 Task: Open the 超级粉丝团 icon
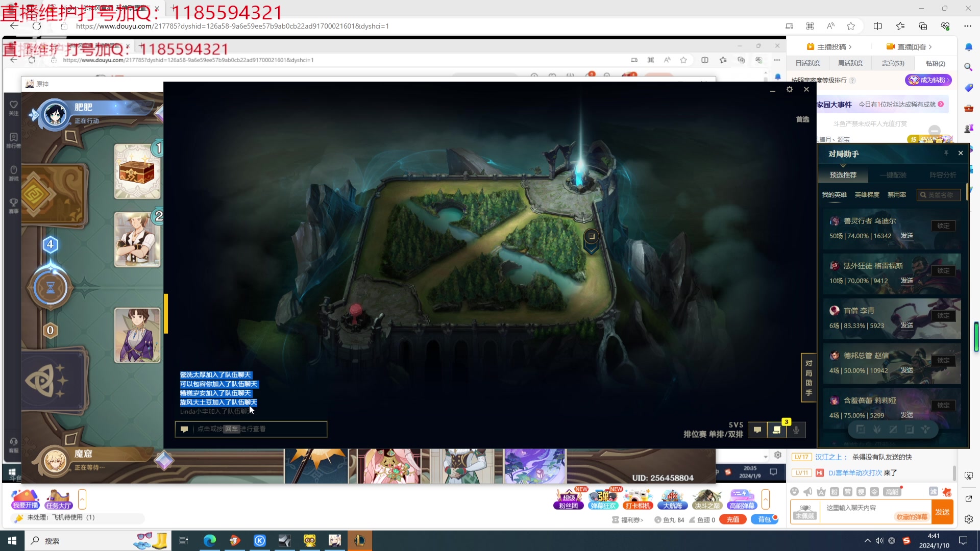569,498
